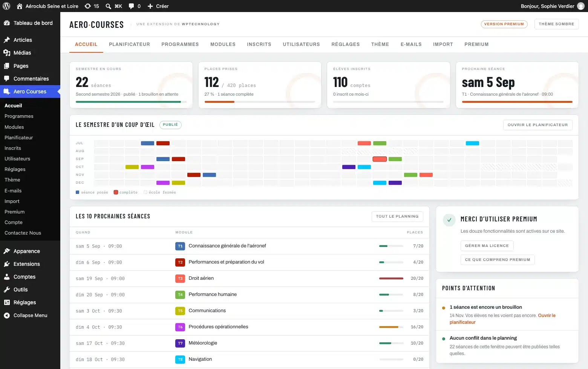588x369 pixels.
Task: Open Sophie Verdier's avatar in admin bar
Action: coord(581,6)
